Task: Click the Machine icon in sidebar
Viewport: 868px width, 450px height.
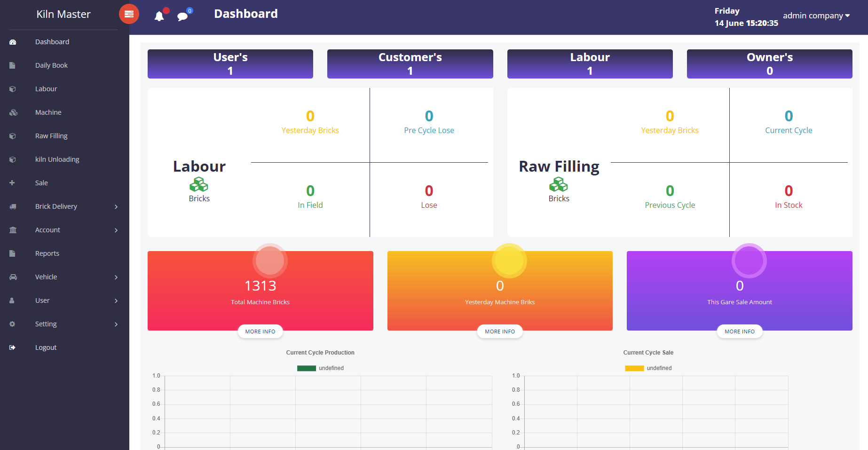Action: pyautogui.click(x=13, y=112)
